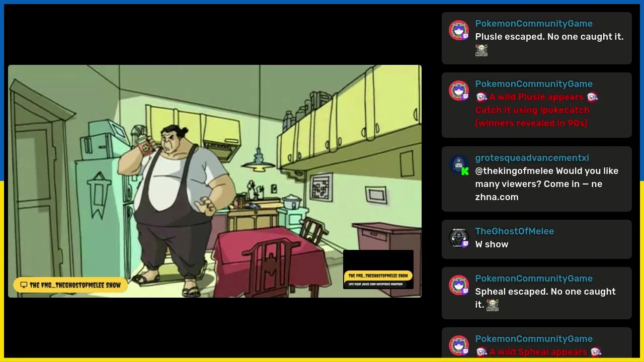
Task: Click 'THE FNC_THEGHOSTOFMELEE SHOW' banner with monitor icon
Action: pyautogui.click(x=70, y=285)
